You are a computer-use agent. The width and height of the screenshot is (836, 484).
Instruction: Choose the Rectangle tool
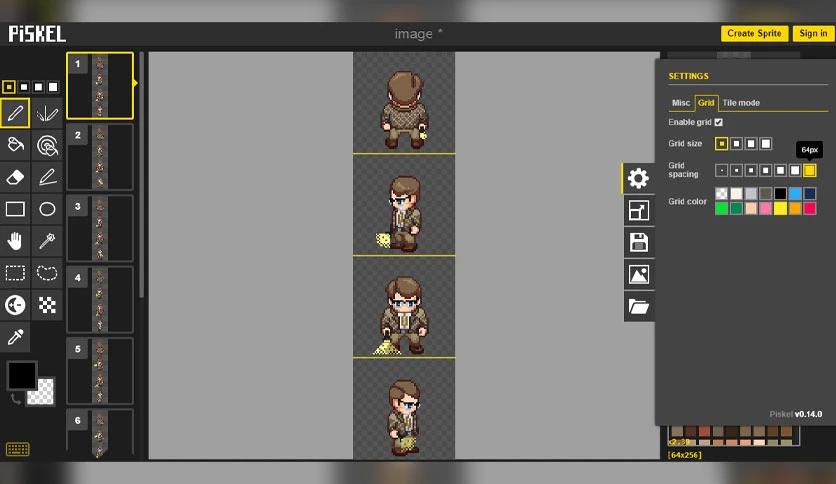pos(15,209)
